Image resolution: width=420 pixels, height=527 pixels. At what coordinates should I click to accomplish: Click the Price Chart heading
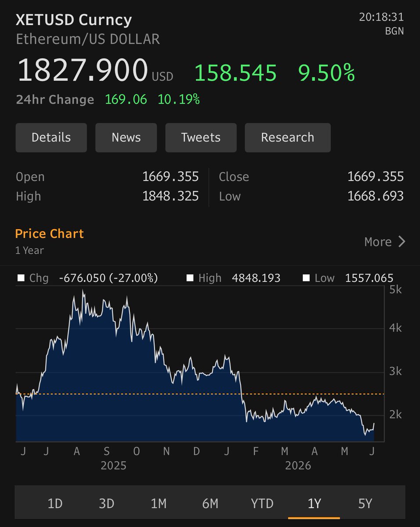point(49,234)
